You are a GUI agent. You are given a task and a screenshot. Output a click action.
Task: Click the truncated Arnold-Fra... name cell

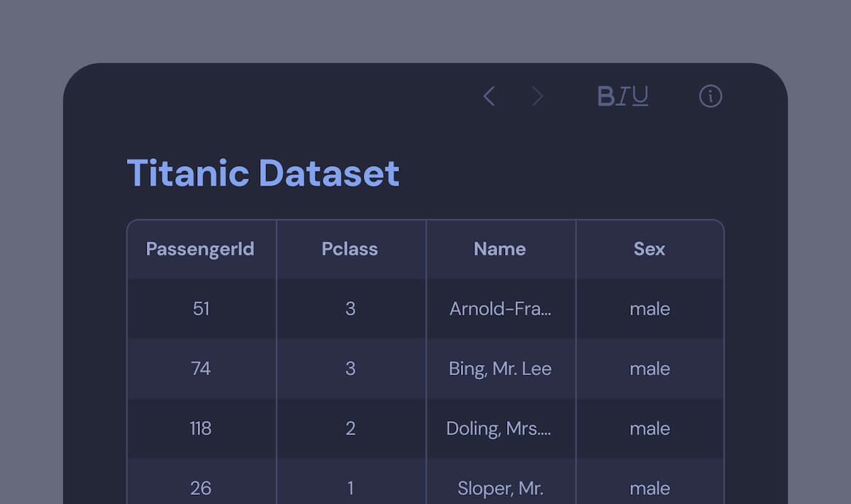point(500,309)
